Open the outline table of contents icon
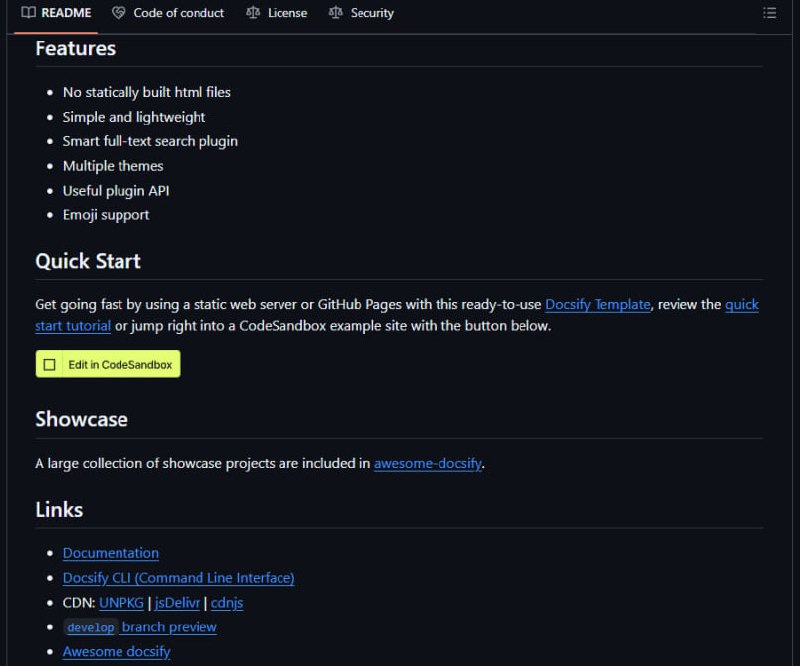Image resolution: width=800 pixels, height=666 pixels. (769, 13)
